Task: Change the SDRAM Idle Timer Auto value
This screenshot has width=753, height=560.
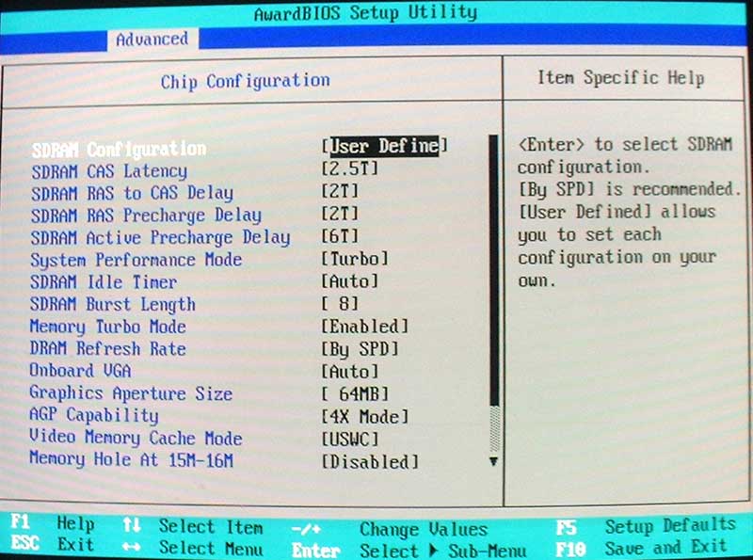Action: pyautogui.click(x=350, y=281)
